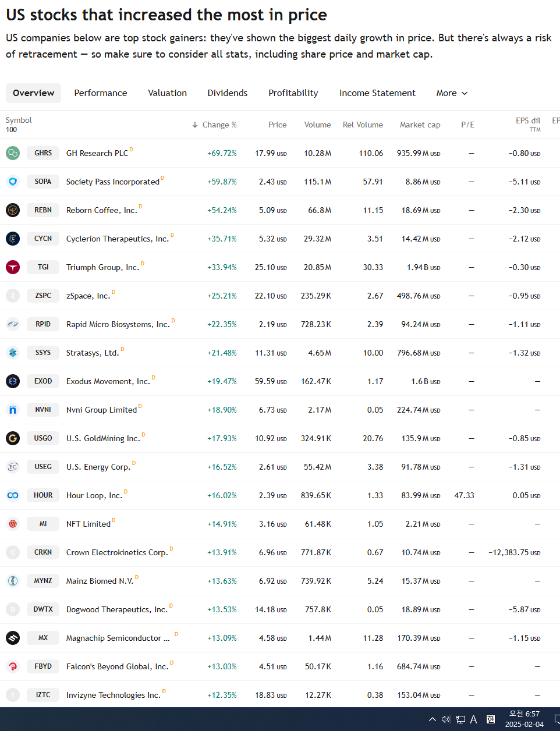Image resolution: width=560 pixels, height=731 pixels.
Task: Open Nvni Group Limited company link
Action: pyautogui.click(x=102, y=410)
